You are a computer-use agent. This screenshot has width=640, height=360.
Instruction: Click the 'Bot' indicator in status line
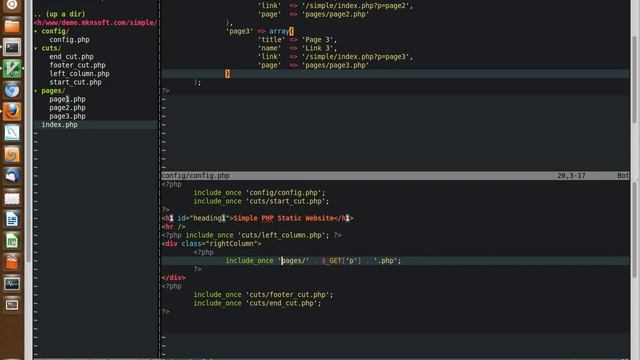tap(623, 176)
